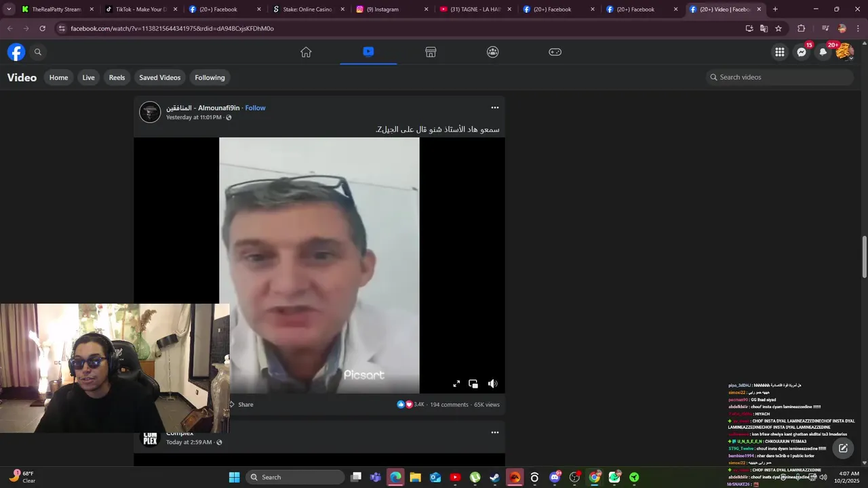
Task: Select the Live filter in the Video section
Action: click(x=88, y=77)
